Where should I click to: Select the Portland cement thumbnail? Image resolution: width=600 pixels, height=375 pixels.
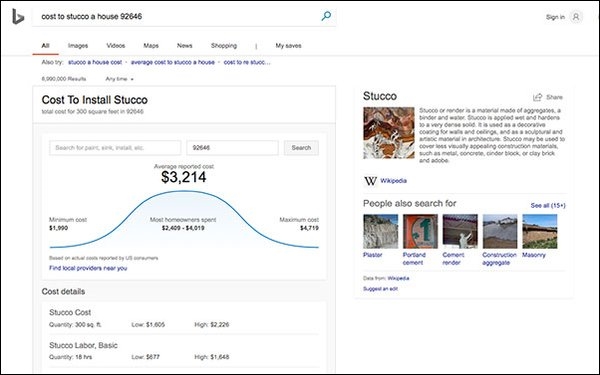coord(420,231)
